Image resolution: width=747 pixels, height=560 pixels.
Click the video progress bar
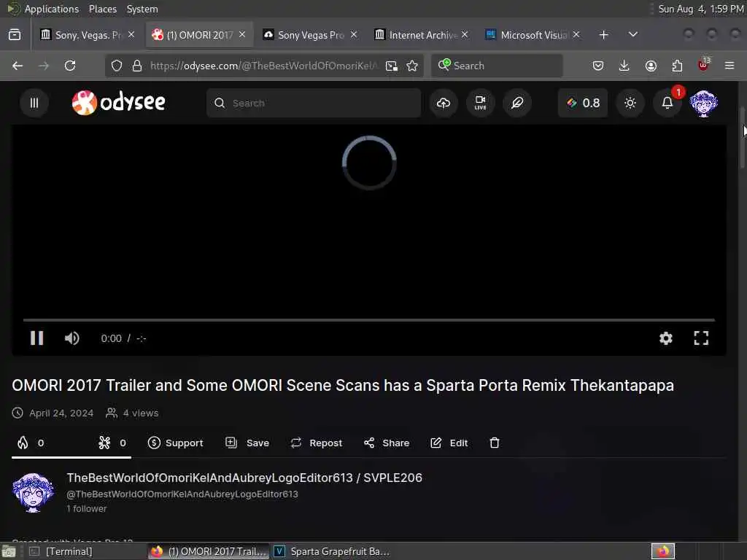[x=368, y=320]
